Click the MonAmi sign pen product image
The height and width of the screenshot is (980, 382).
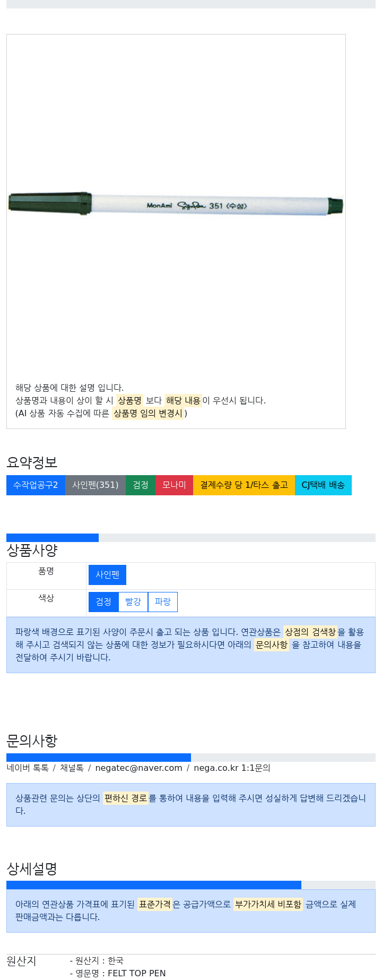point(176,204)
